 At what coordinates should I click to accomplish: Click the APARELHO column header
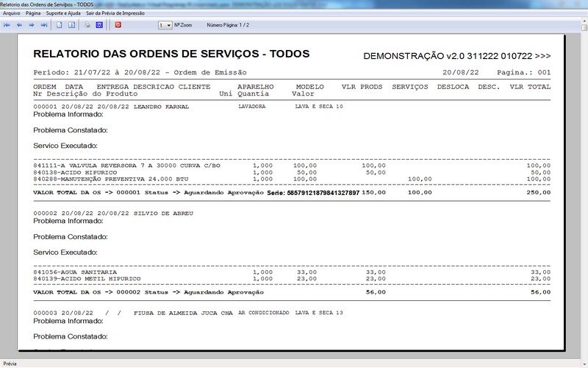coord(255,87)
